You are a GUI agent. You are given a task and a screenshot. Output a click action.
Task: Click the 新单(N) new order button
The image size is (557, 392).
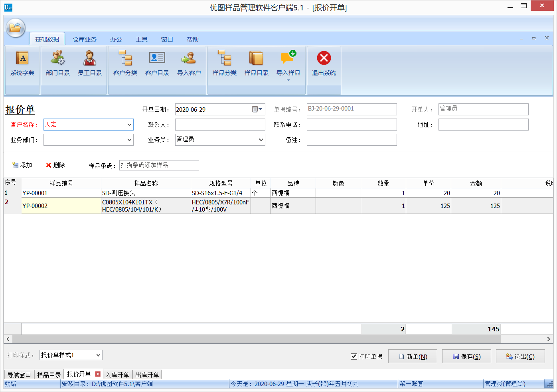pos(413,356)
